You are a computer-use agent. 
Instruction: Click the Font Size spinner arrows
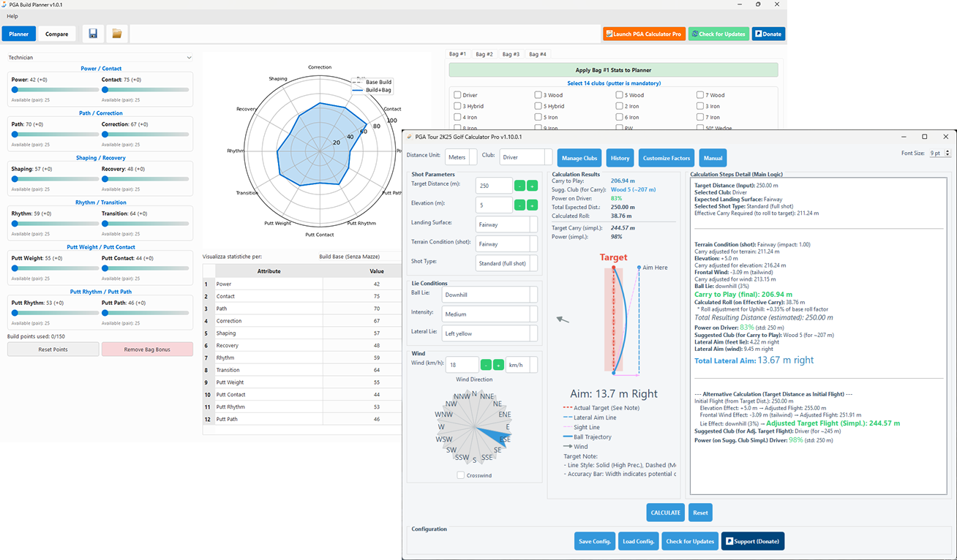[947, 154]
